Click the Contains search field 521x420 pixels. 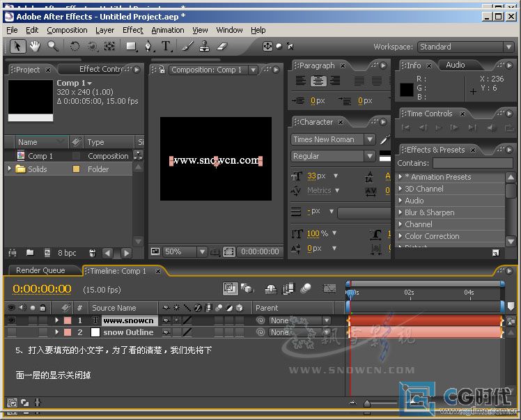[473, 163]
